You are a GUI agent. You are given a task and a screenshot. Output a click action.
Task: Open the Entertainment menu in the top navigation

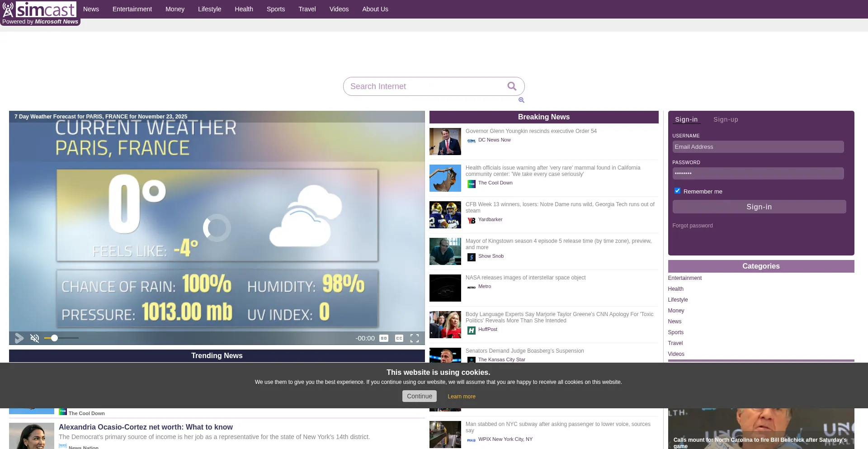coord(132,9)
